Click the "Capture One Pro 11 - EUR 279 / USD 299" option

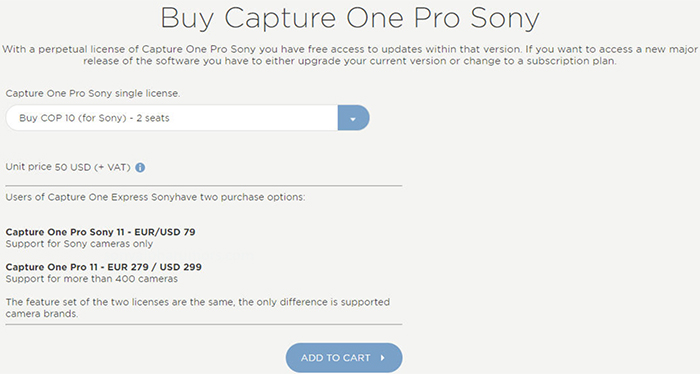(104, 267)
